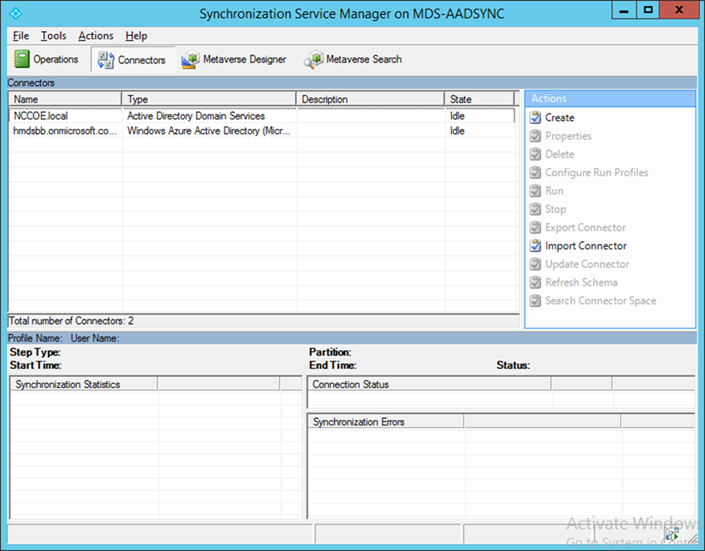705x551 pixels.
Task: Click Create in the Actions pane
Action: tap(560, 117)
